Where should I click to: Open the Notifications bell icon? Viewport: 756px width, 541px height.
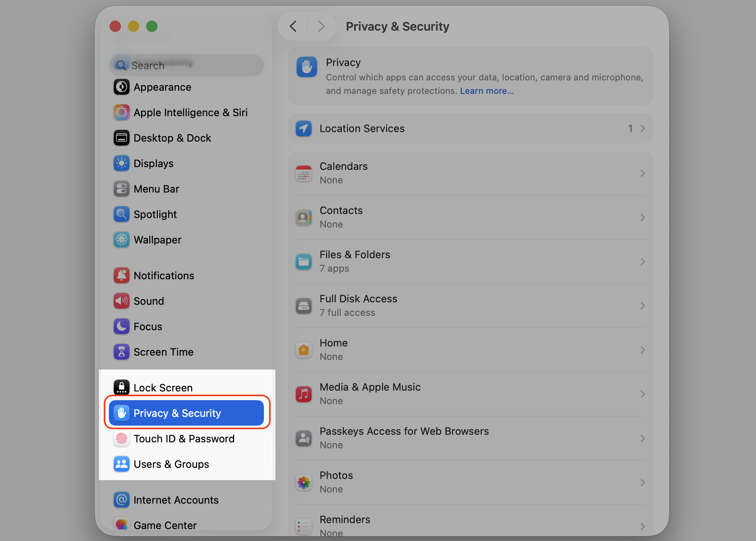click(x=122, y=276)
